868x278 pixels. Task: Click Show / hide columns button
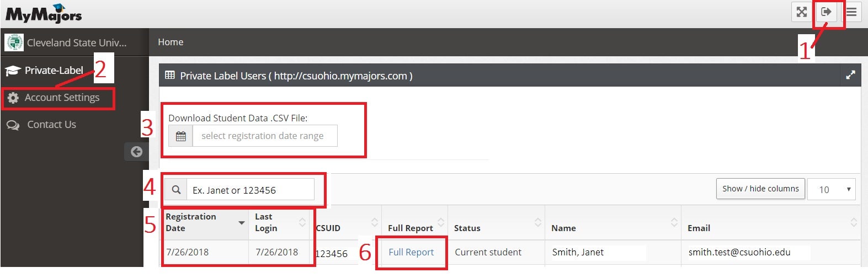760,189
